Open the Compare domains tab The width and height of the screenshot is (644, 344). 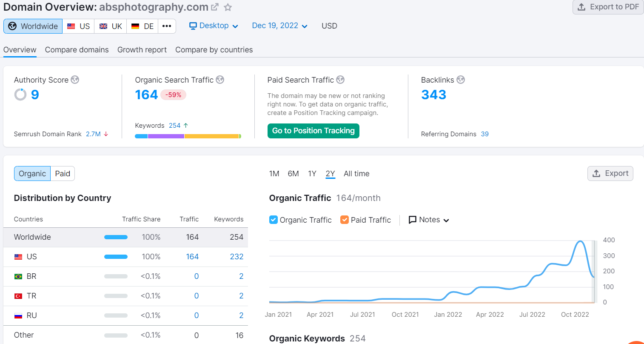coord(77,50)
